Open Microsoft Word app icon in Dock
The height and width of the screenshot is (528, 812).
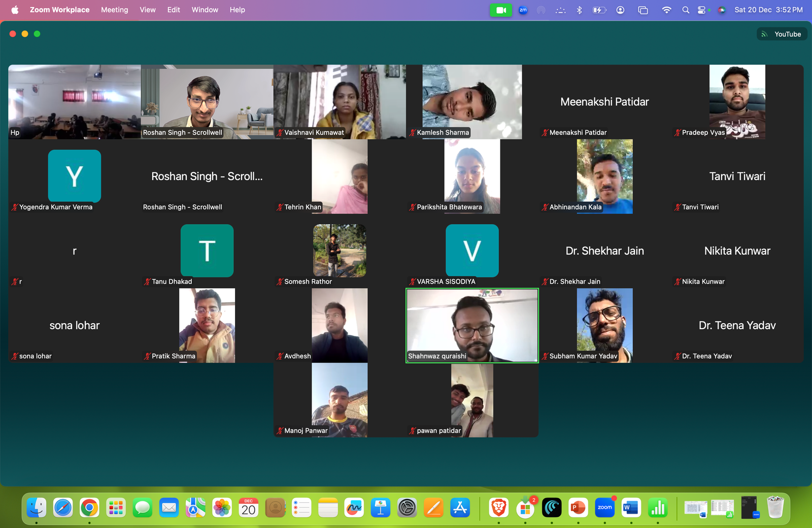631,508
